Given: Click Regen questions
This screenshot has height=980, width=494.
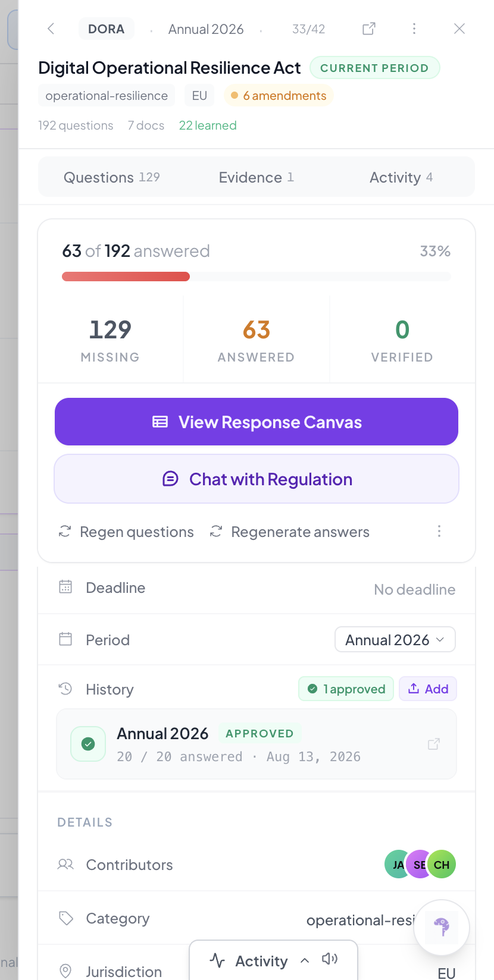Looking at the screenshot, I should (x=126, y=532).
